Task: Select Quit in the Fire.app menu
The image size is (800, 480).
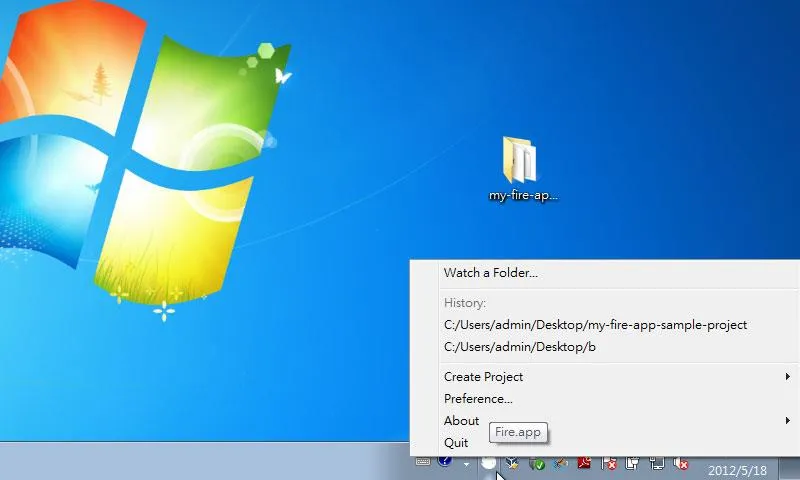Action: point(456,443)
